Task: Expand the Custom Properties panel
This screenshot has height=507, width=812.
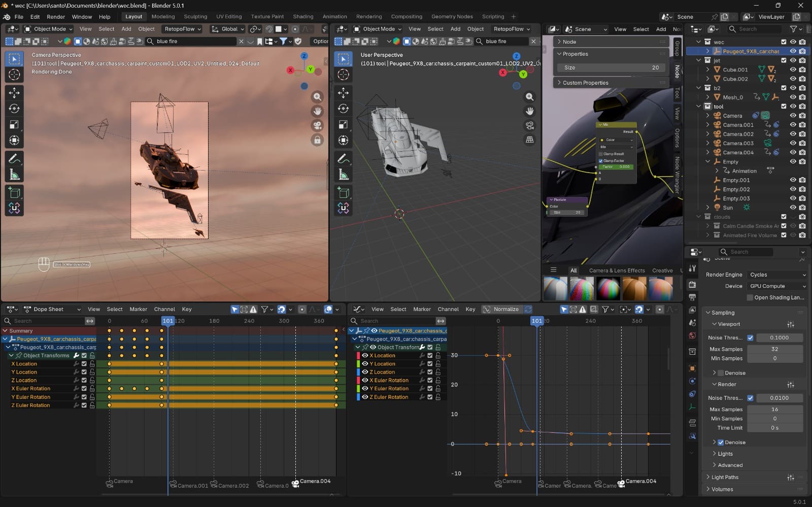Action: (x=611, y=83)
